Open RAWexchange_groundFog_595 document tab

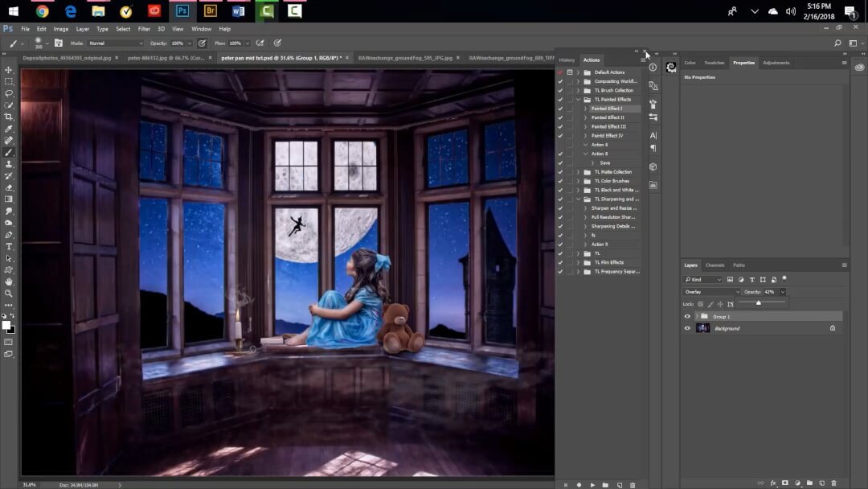(405, 58)
